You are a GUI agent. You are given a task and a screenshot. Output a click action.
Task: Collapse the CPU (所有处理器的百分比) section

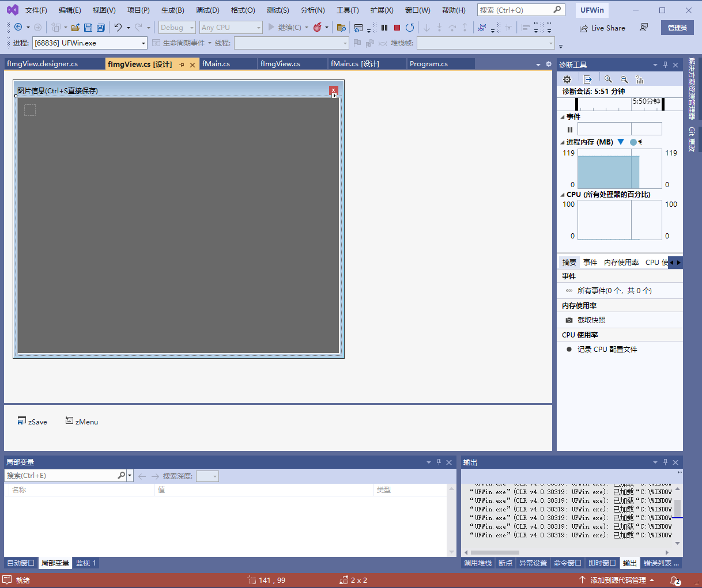563,195
